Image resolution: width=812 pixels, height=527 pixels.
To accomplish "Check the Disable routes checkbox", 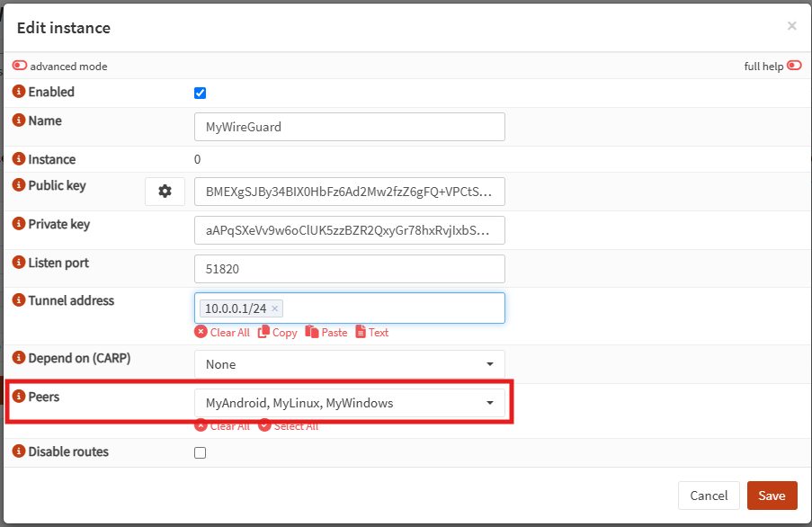I will [201, 452].
